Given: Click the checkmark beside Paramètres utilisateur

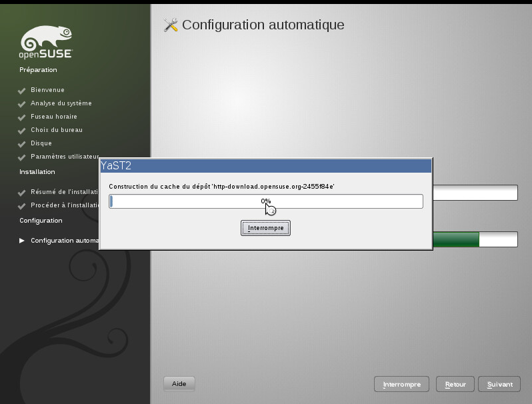Looking at the screenshot, I should tap(22, 157).
